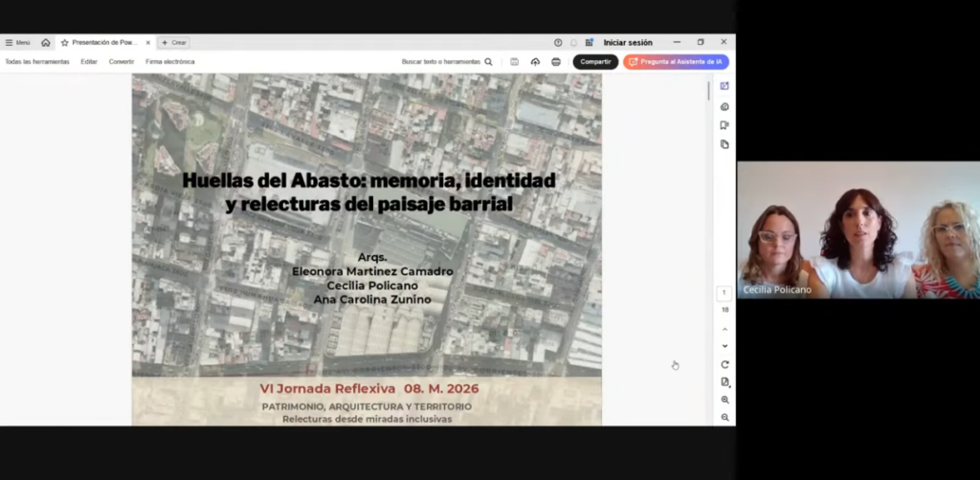
Task: Open Pregunta al Asistente de IA
Action: click(x=676, y=61)
